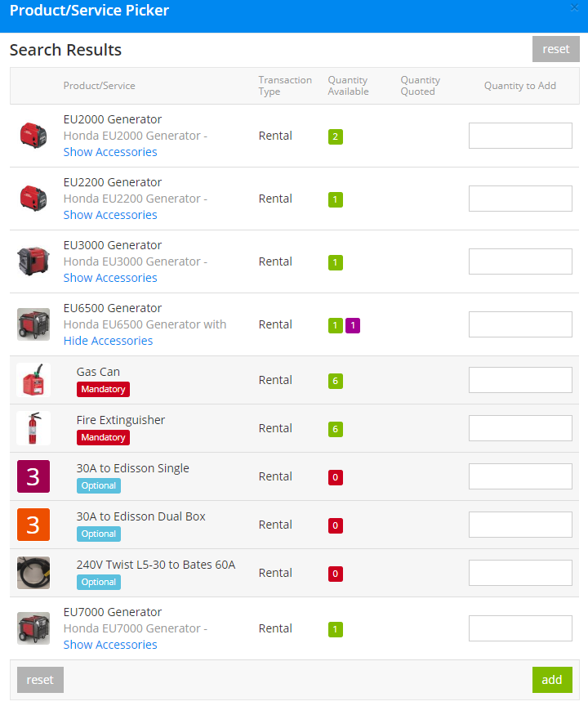Image resolution: width=588 pixels, height=706 pixels.
Task: Click the red Gas Can icon
Action: click(x=33, y=380)
